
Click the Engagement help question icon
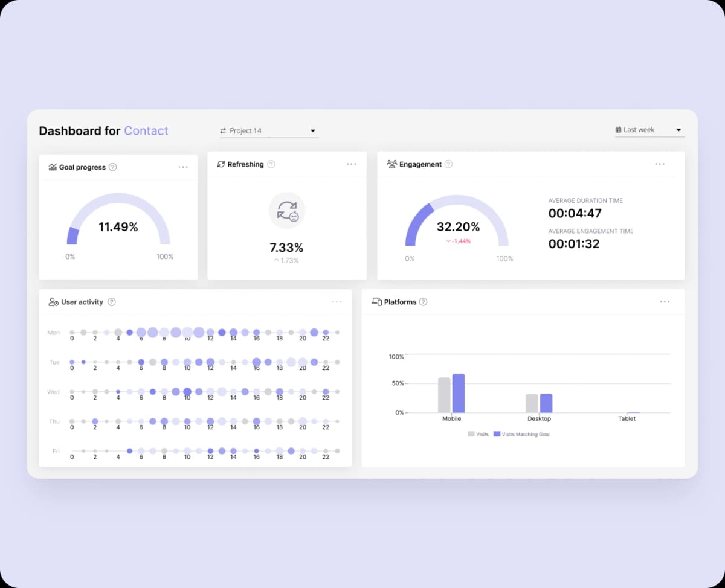coord(448,164)
